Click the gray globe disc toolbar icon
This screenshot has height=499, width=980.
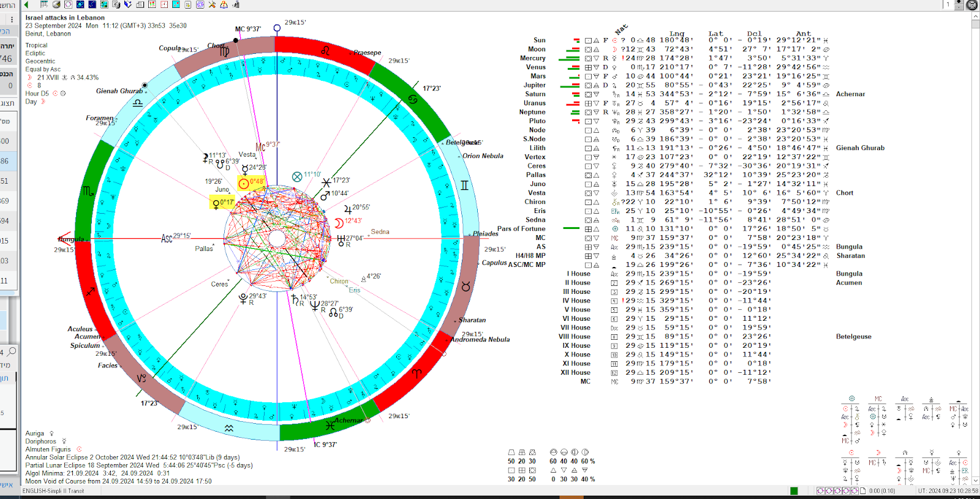pos(56,4)
